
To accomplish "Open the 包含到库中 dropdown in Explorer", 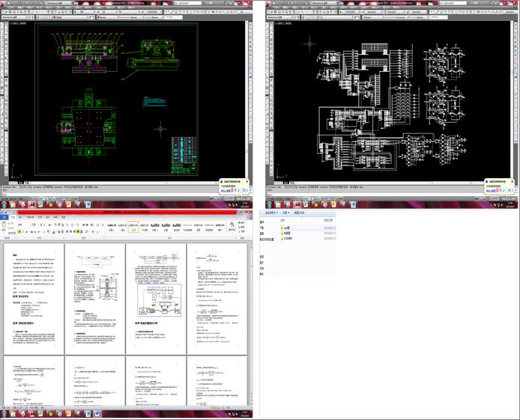I will click(271, 213).
